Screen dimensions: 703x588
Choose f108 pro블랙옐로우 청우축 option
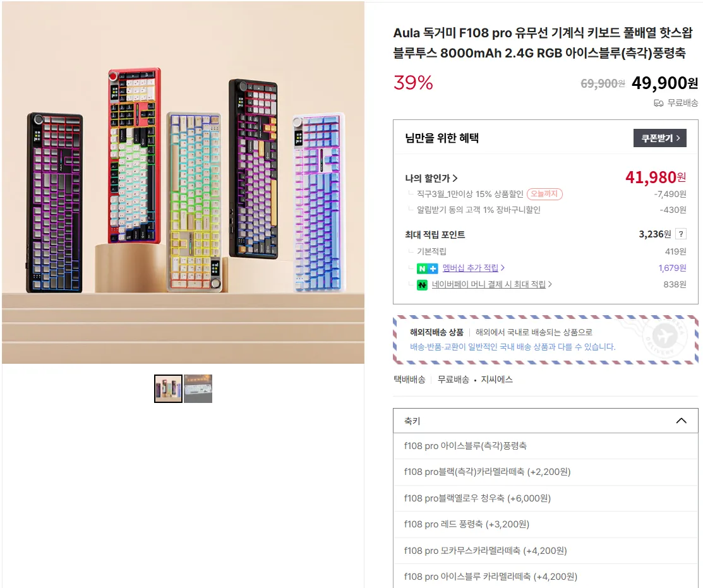546,498
